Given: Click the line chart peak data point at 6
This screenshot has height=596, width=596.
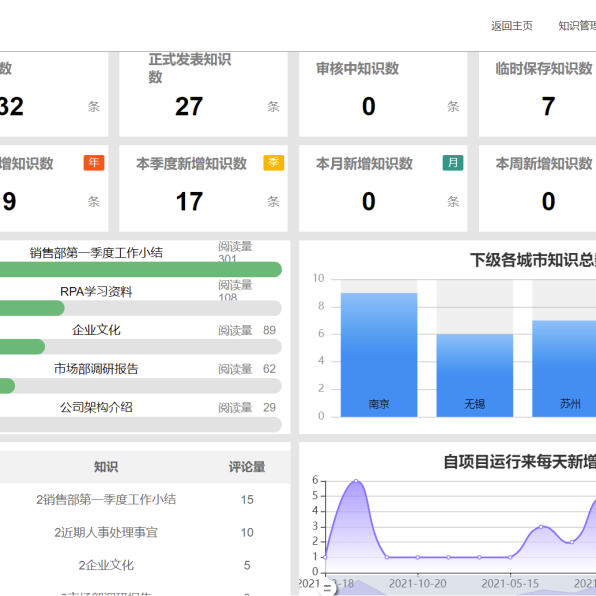Looking at the screenshot, I should (x=356, y=481).
